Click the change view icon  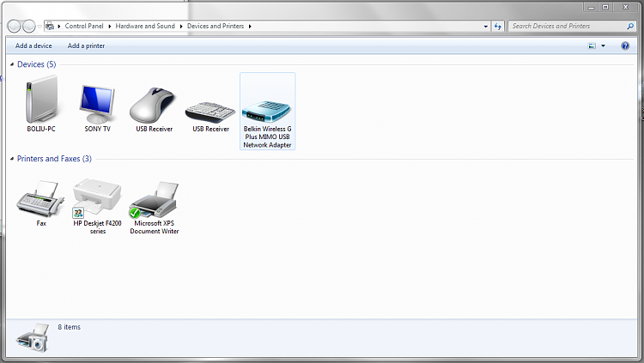592,45
